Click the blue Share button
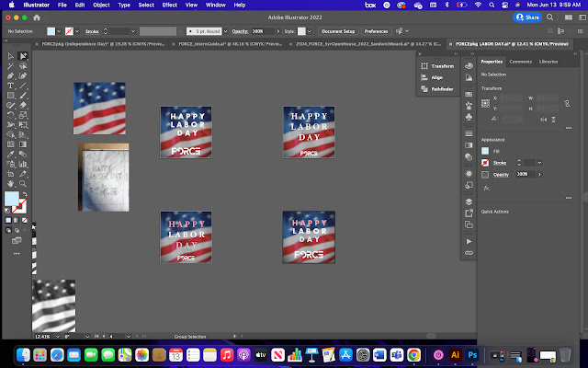The height and width of the screenshot is (368, 588). click(x=527, y=17)
